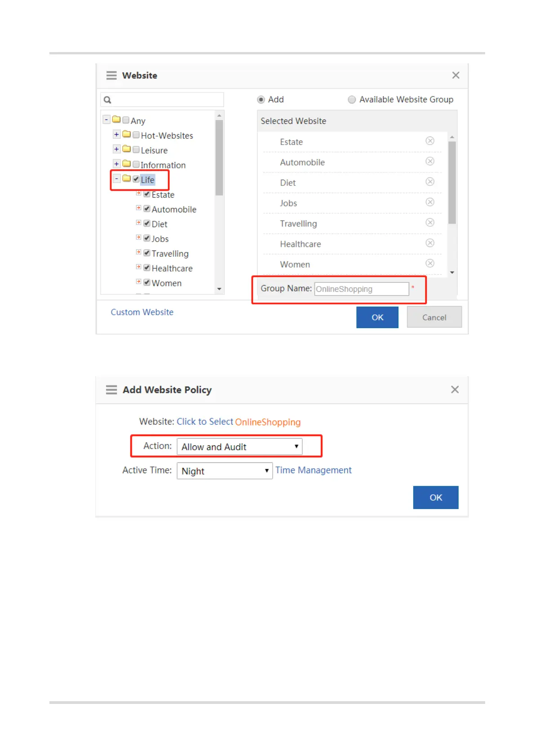Remove Travelling from selected websites
Screen dimensions: 535x756
430,223
